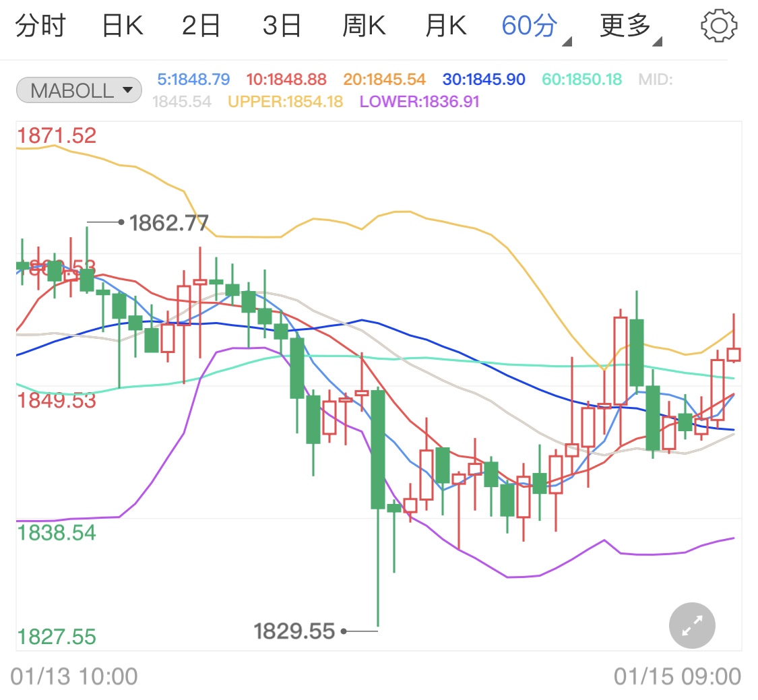The image size is (758, 700).
Task: Click the 1827.55 price axis label
Action: [57, 637]
